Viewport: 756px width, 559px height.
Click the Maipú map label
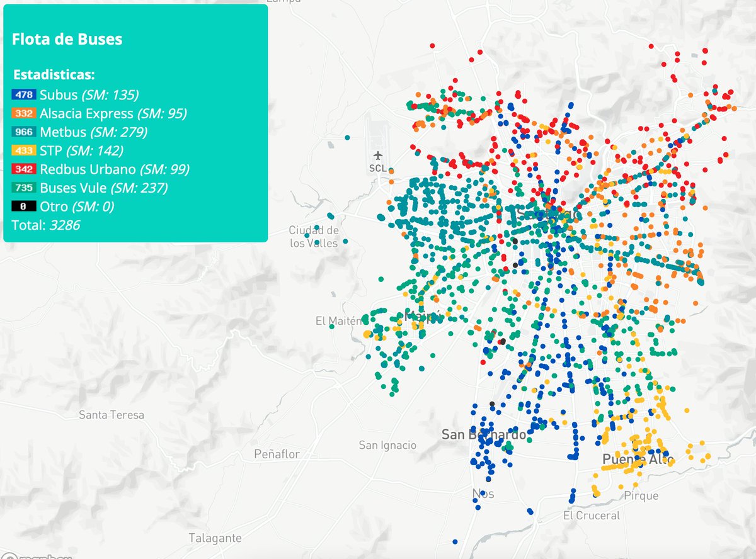pyautogui.click(x=423, y=317)
